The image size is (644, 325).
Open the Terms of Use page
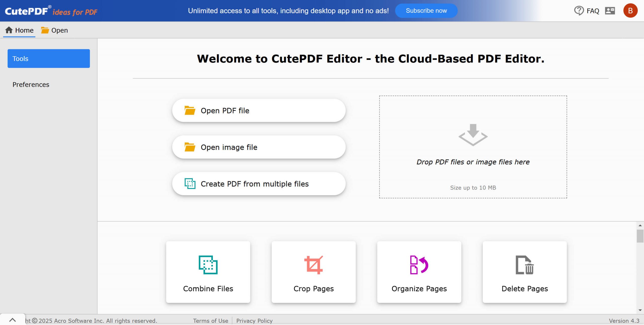click(x=210, y=321)
